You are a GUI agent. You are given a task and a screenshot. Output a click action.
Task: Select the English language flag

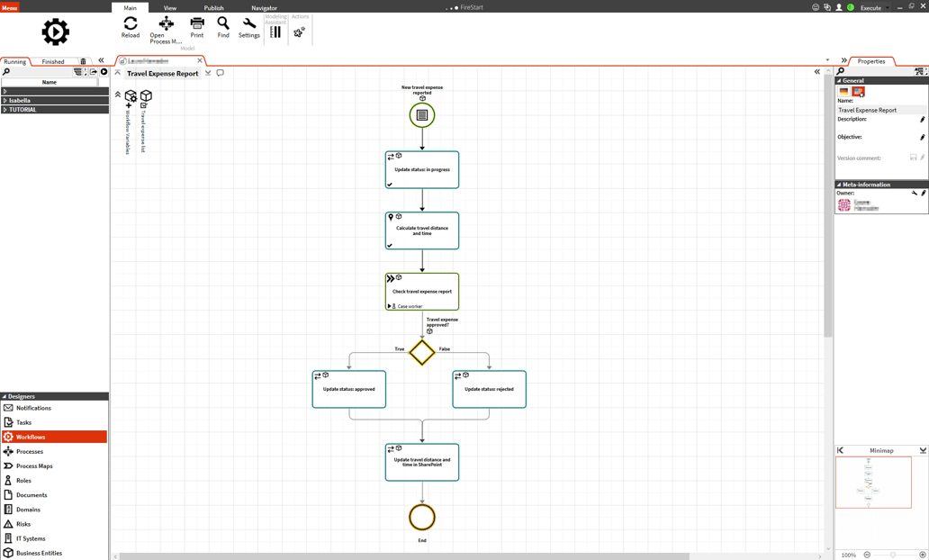point(858,92)
